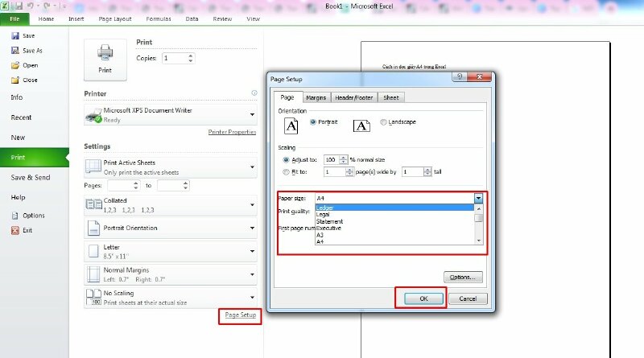
Task: Select Help in backstage sidebar
Action: point(18,197)
